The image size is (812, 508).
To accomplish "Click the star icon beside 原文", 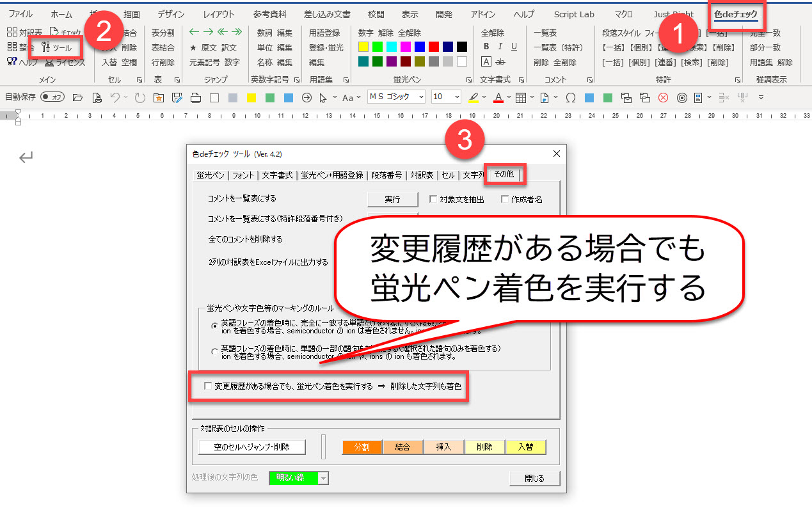I will tap(193, 47).
